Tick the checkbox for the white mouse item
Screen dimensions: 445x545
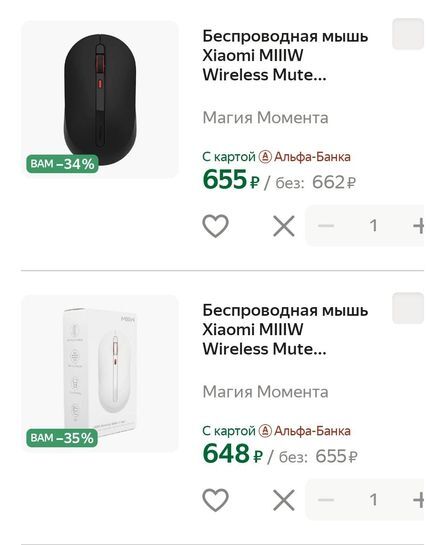point(408,308)
